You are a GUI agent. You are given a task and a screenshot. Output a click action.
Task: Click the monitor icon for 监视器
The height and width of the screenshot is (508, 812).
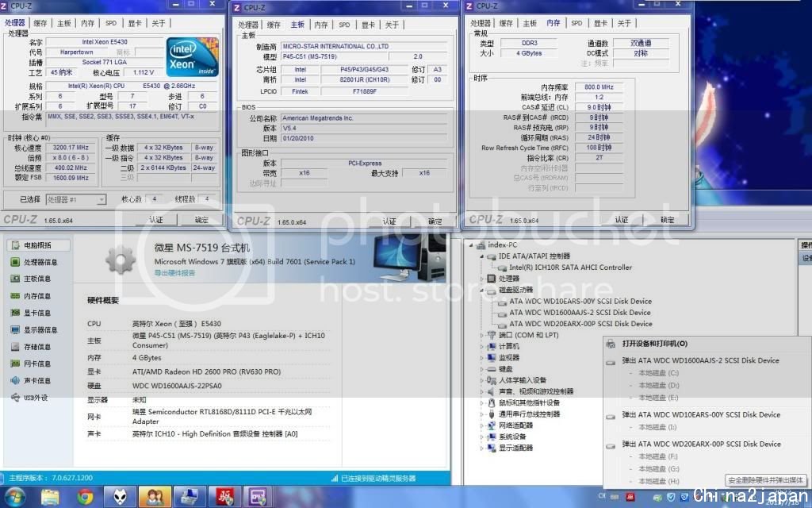[492, 358]
